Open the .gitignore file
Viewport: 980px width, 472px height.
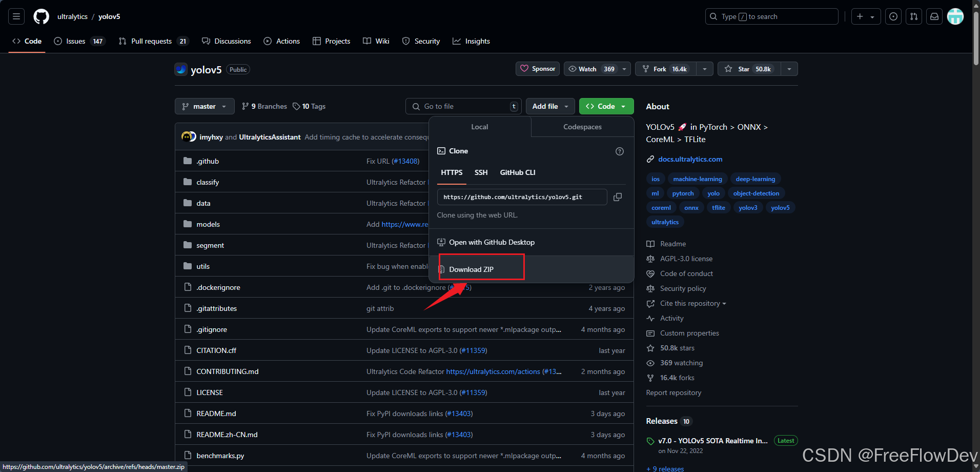(x=212, y=329)
